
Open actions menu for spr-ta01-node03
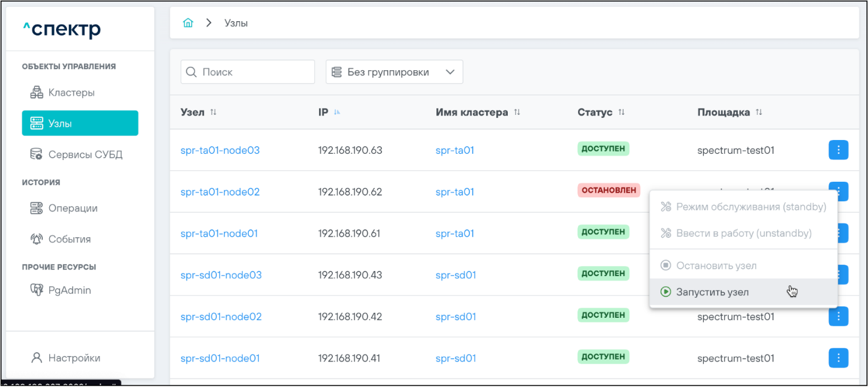pos(838,150)
